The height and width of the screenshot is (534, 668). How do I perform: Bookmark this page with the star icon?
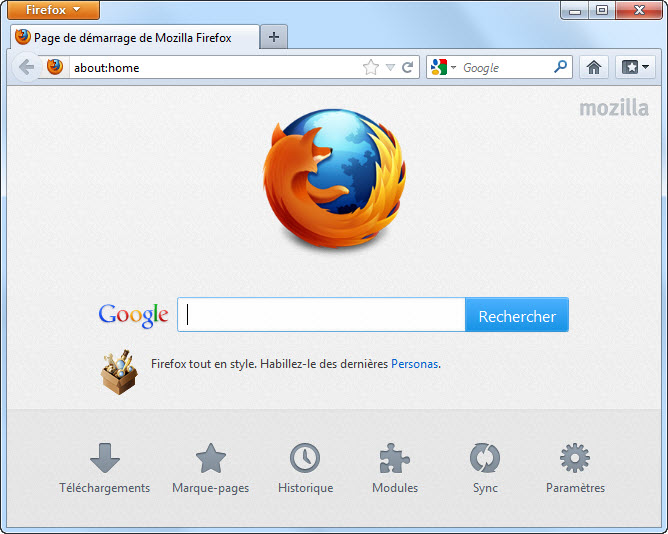click(x=371, y=67)
